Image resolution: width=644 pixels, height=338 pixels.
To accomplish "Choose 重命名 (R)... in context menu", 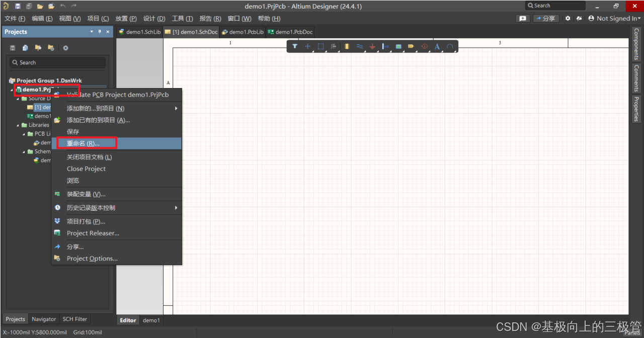I will click(x=117, y=143).
